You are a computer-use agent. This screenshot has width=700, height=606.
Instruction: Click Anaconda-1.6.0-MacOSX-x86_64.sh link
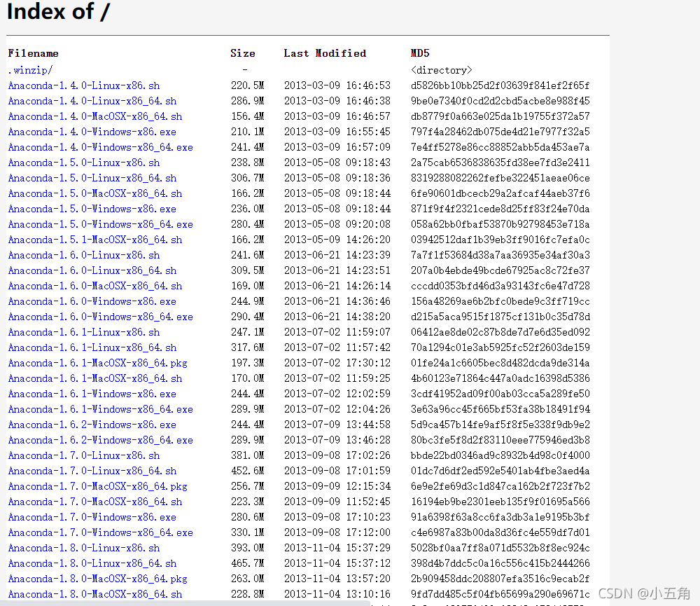(95, 286)
